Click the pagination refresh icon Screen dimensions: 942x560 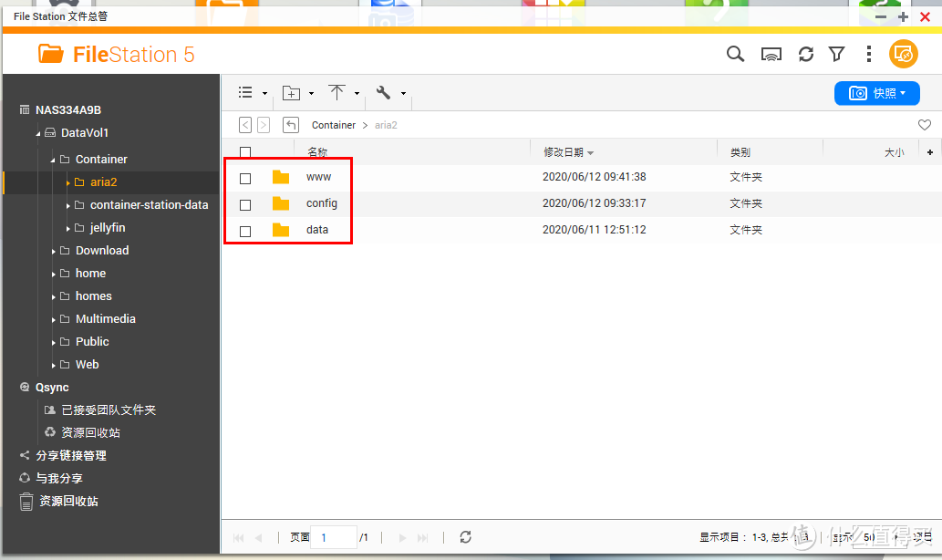click(x=466, y=537)
